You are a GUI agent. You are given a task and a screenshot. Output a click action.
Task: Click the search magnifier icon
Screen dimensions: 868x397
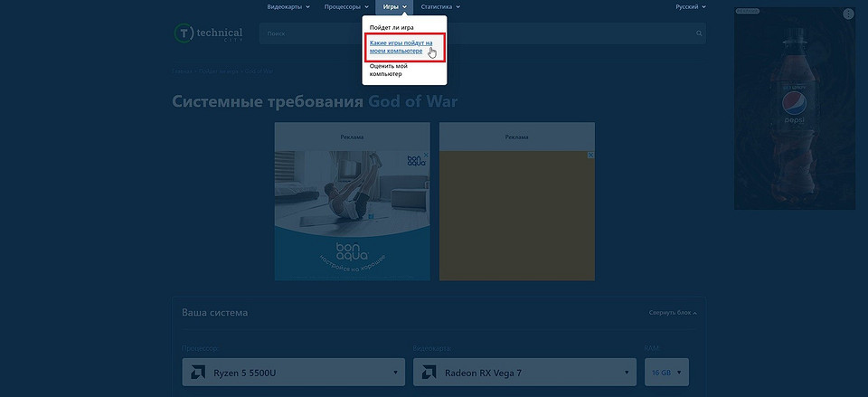tap(699, 33)
